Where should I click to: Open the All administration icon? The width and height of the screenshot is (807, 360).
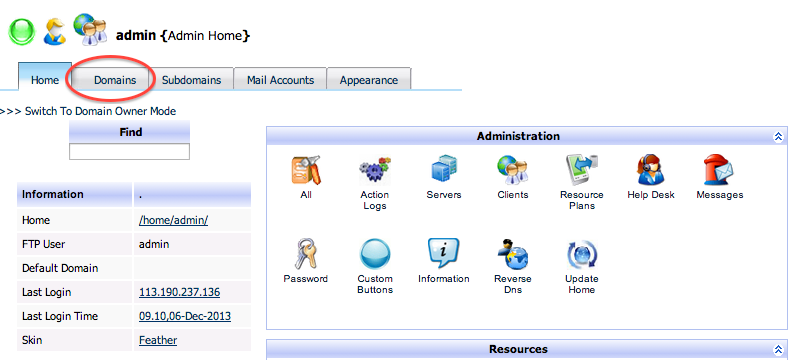pyautogui.click(x=306, y=170)
